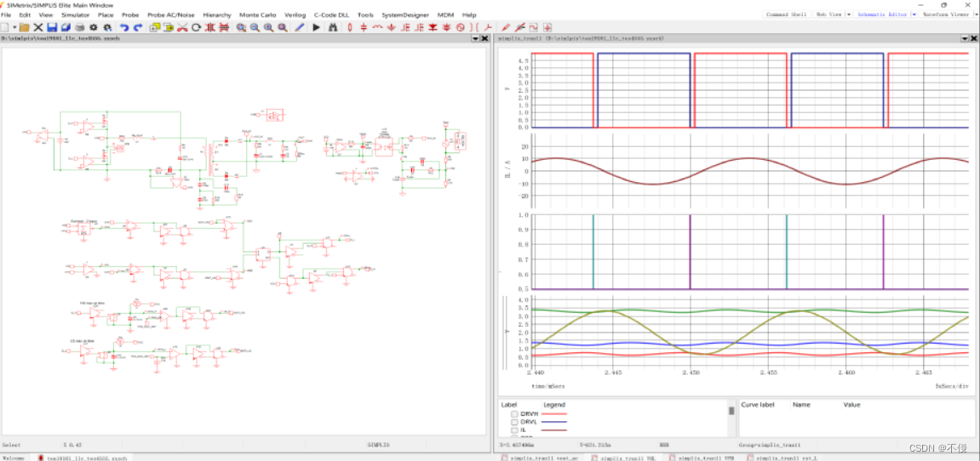This screenshot has width=980, height=461.
Task: Select the simplis_tran11 vout_ac tab
Action: pos(540,458)
